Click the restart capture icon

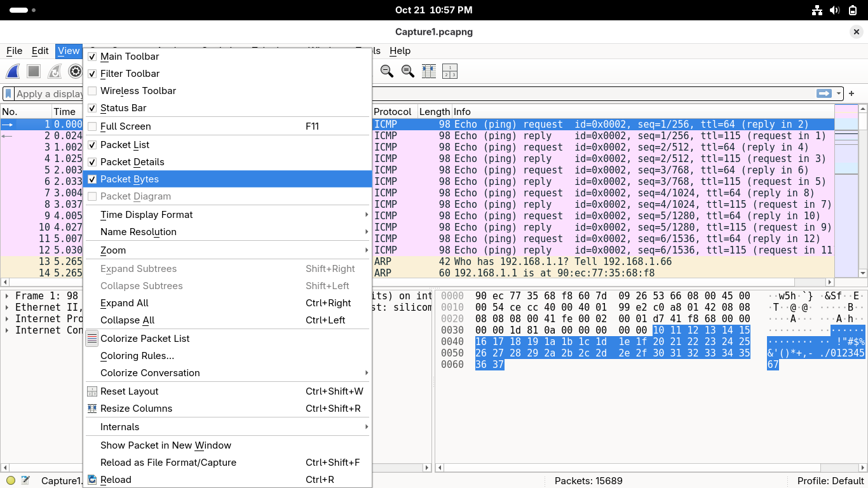pyautogui.click(x=55, y=71)
